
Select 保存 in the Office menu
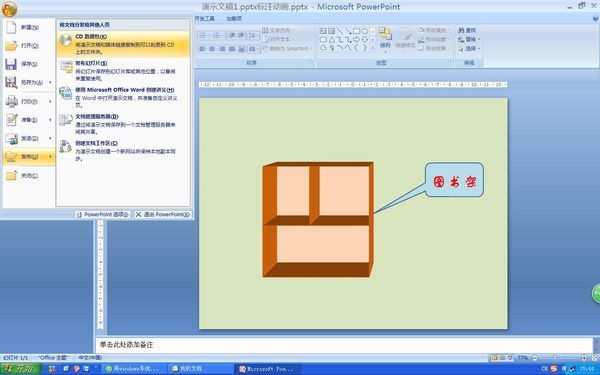[29, 64]
